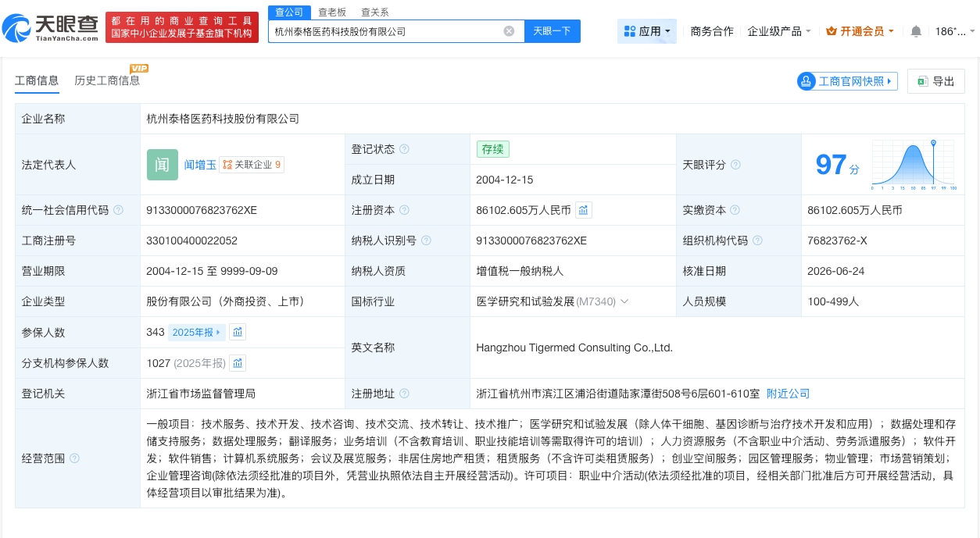The image size is (980, 538).
Task: Click the 闻 avatar of legal representative
Action: pos(162,165)
